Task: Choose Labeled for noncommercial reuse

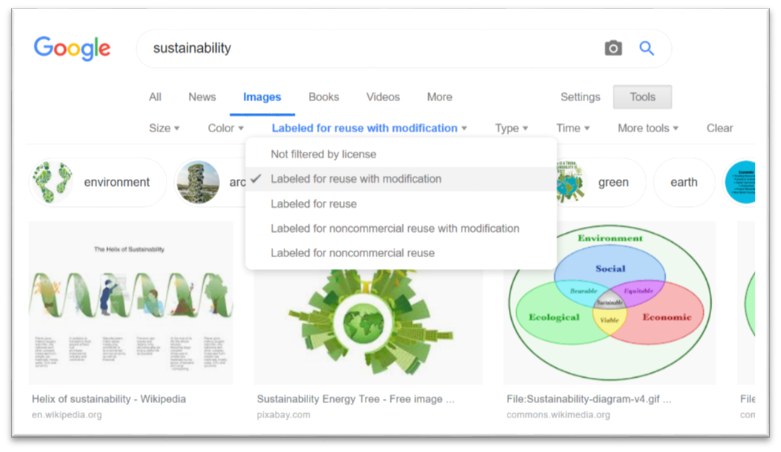Action: [401, 253]
